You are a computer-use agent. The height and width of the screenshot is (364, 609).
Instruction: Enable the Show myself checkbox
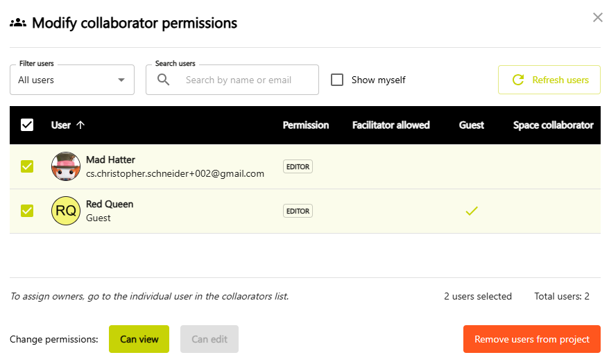tap(337, 80)
